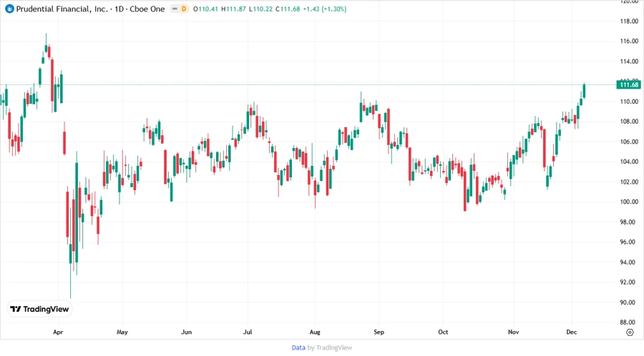
Task: Click the 114.00 price axis label
Action: [629, 61]
